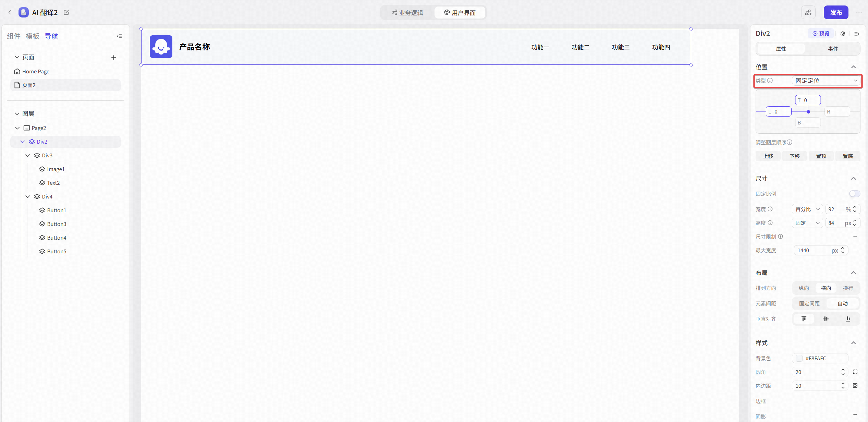Image resolution: width=868 pixels, height=422 pixels.
Task: Collapse the 布局 section
Action: pos(854,273)
